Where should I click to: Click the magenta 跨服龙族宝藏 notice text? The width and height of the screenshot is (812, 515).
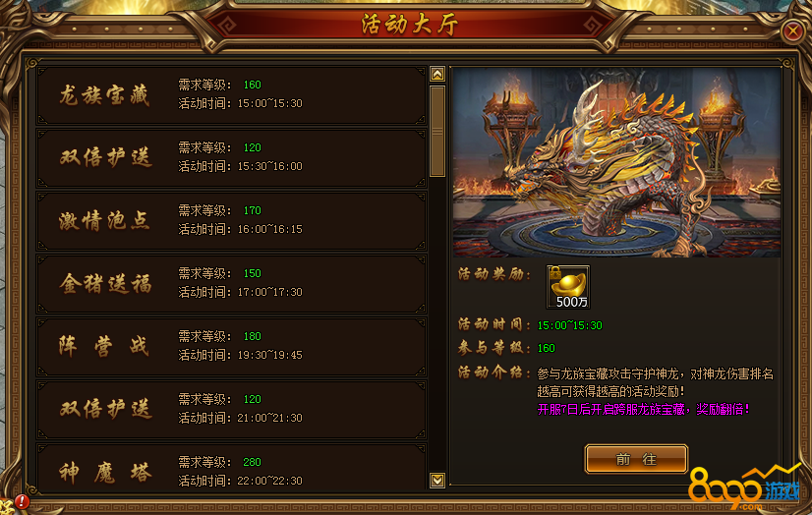tap(643, 410)
